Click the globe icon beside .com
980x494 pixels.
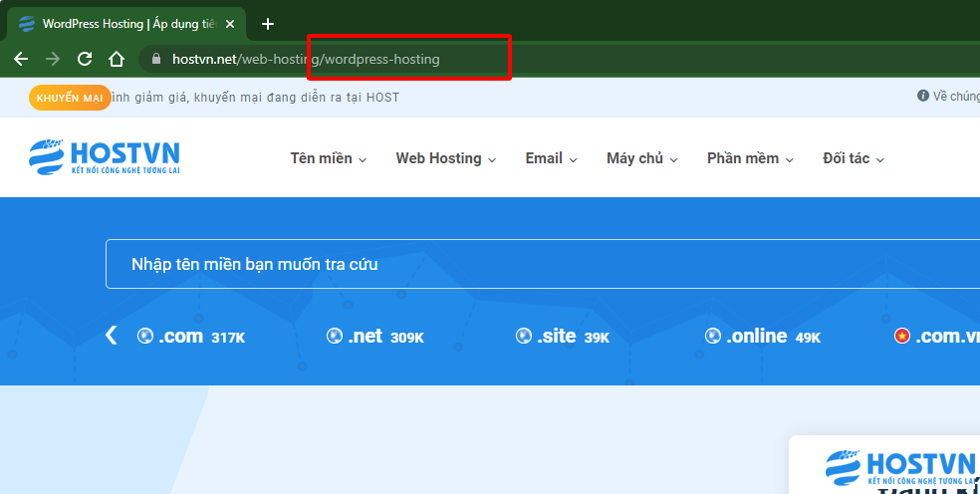coord(145,336)
